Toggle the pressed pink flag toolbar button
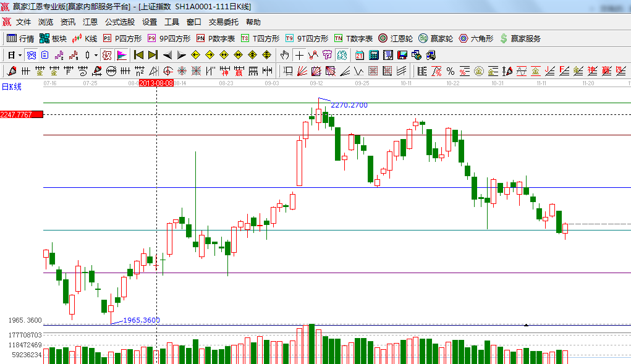The image size is (631, 364). click(x=122, y=55)
